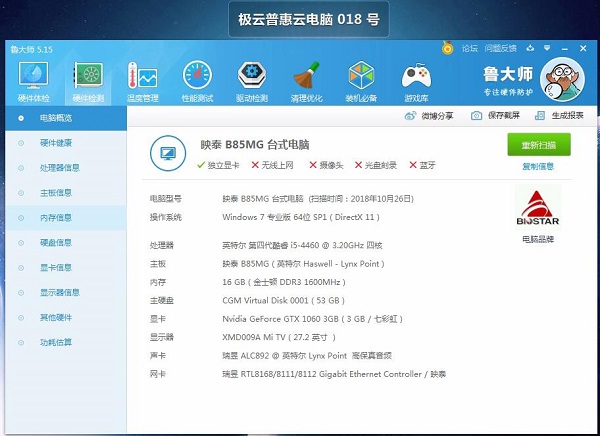
Task: Click the Haswell - Lynx Point motherboard value
Action: pos(303,264)
